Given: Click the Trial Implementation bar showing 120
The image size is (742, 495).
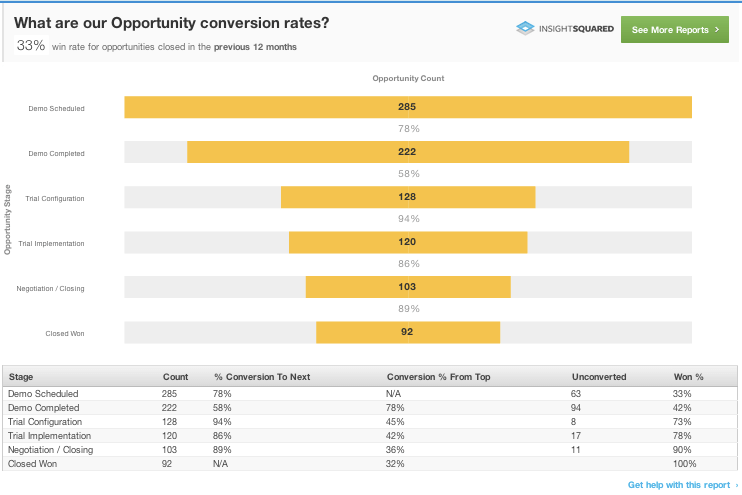Looking at the screenshot, I should point(408,242).
